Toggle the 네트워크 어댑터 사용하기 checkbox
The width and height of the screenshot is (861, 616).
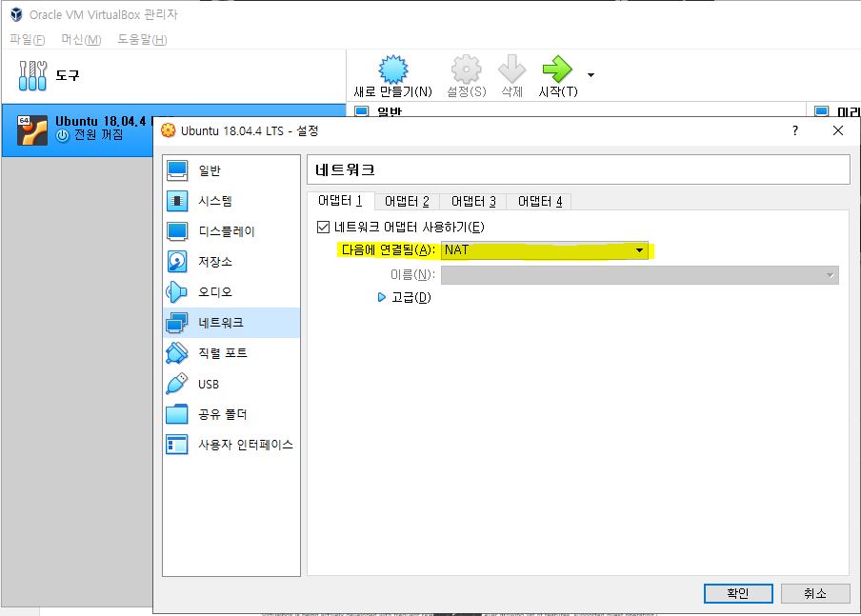(324, 227)
